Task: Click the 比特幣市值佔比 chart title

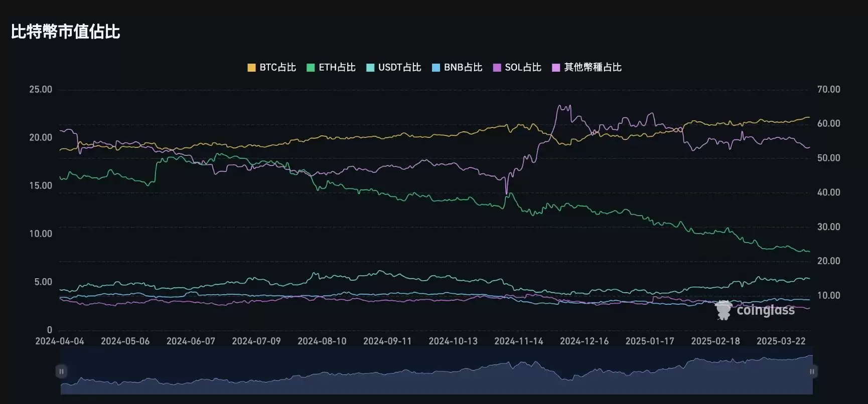Action: pos(65,32)
